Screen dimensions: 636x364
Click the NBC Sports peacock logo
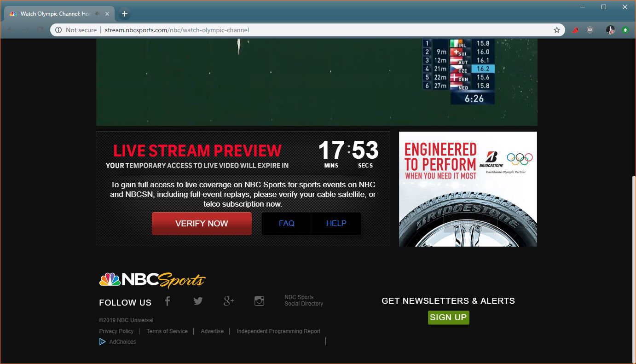(152, 280)
